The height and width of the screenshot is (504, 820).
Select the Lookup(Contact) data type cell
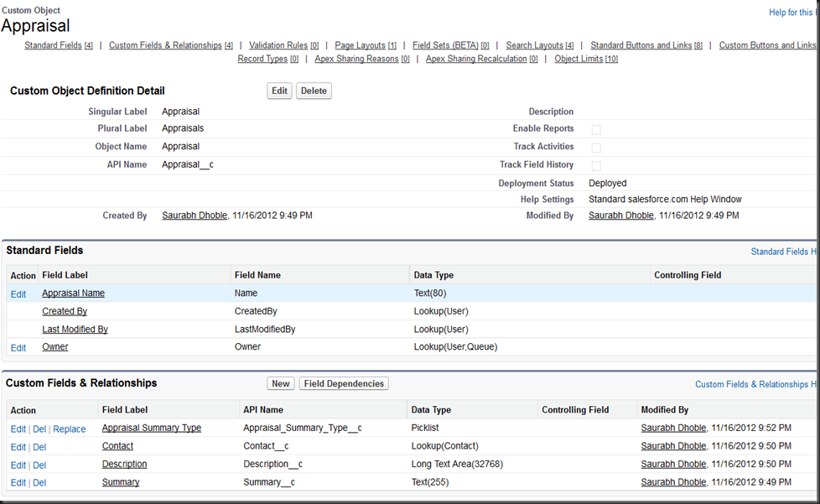click(x=445, y=446)
